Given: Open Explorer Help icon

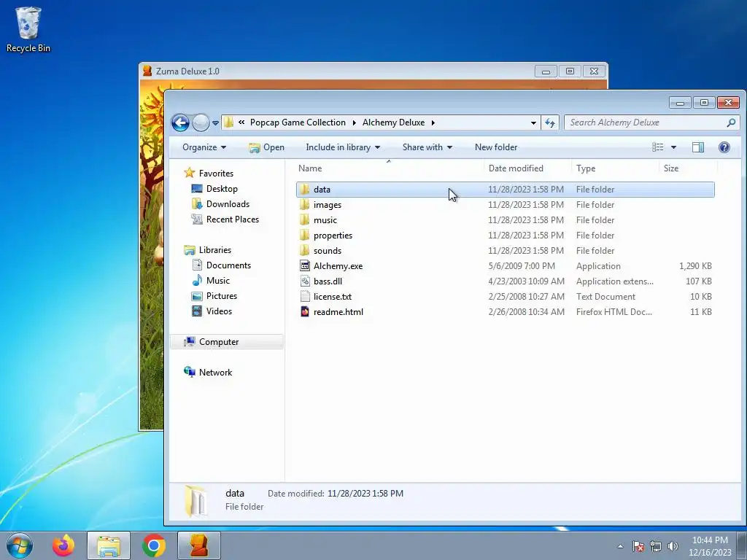Looking at the screenshot, I should 724,147.
